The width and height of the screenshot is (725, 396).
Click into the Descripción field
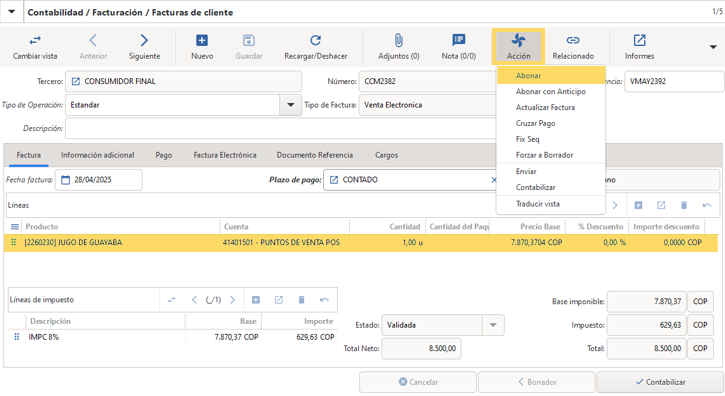tap(281, 129)
